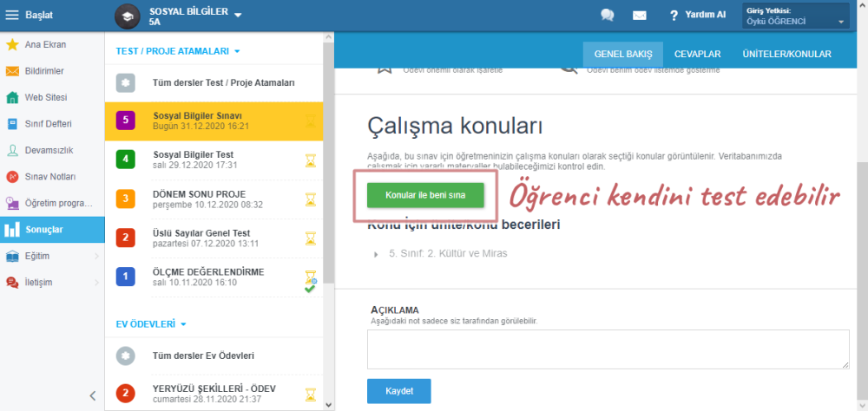Click hourglass icon on Sosyal Bilgiler Sınavı

point(311,121)
